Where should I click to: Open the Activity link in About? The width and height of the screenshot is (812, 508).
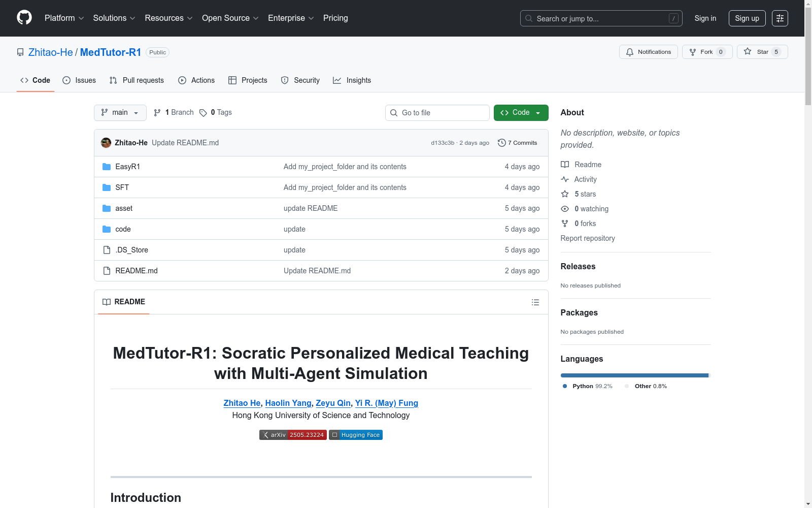pyautogui.click(x=579, y=179)
